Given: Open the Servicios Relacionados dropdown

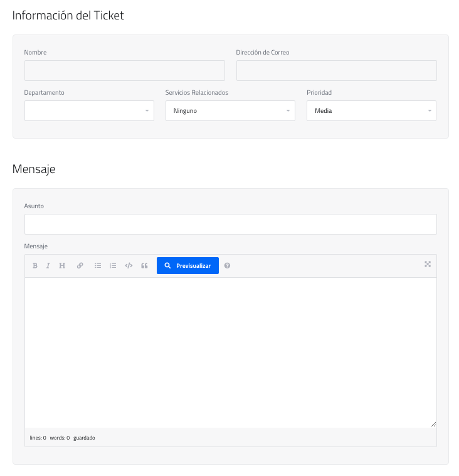Looking at the screenshot, I should tap(230, 110).
